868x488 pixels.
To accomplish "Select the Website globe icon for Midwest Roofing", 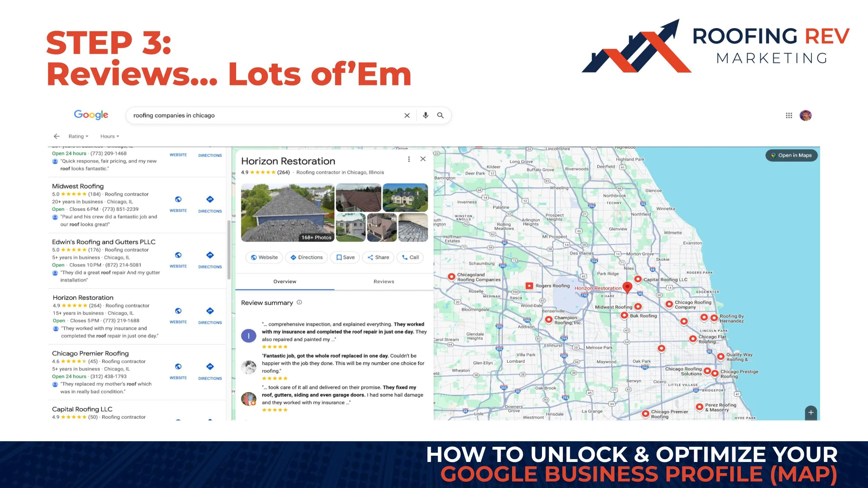I will (x=178, y=200).
